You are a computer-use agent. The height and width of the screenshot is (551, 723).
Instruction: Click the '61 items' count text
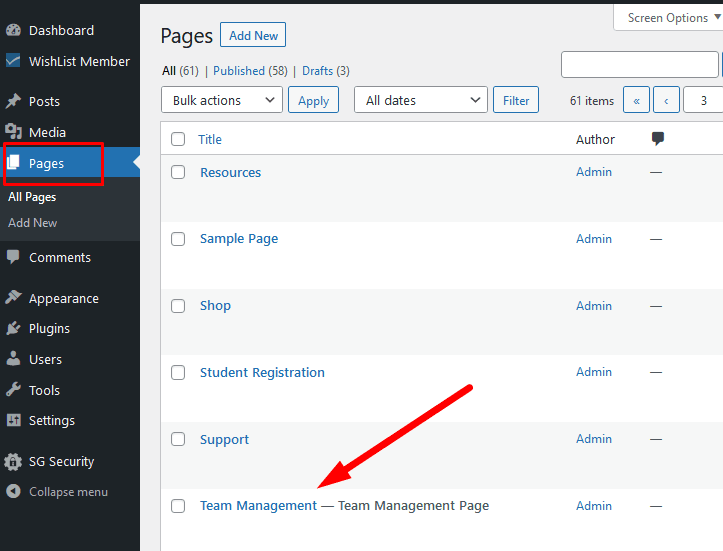click(x=592, y=101)
